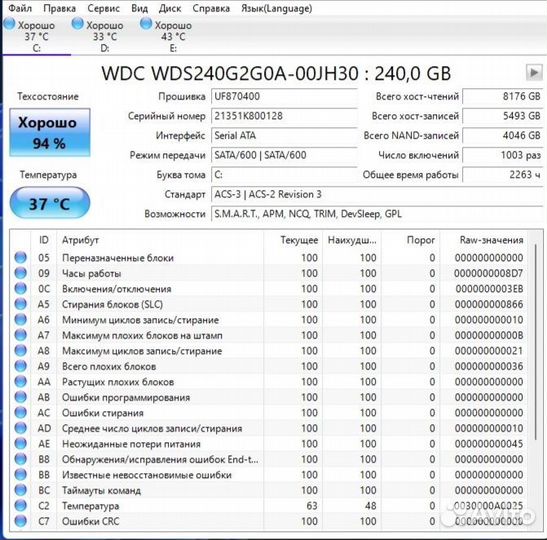Click status orb for attribute A5 Стирания блоков

(x=21, y=304)
